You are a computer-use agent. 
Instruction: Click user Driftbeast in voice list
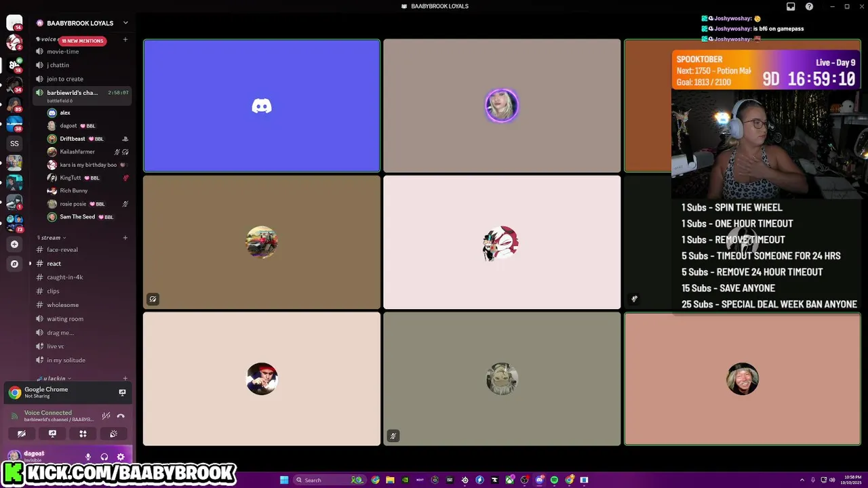(87, 139)
